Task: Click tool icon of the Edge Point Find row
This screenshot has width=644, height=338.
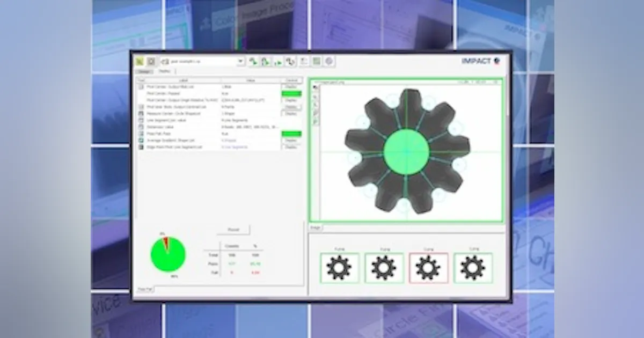Action: tap(141, 147)
